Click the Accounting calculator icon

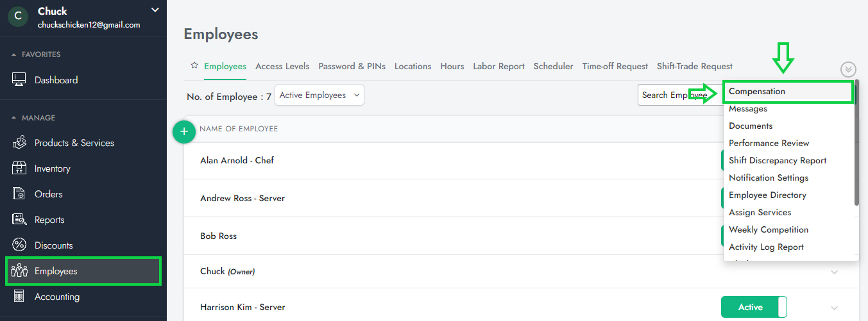[19, 297]
